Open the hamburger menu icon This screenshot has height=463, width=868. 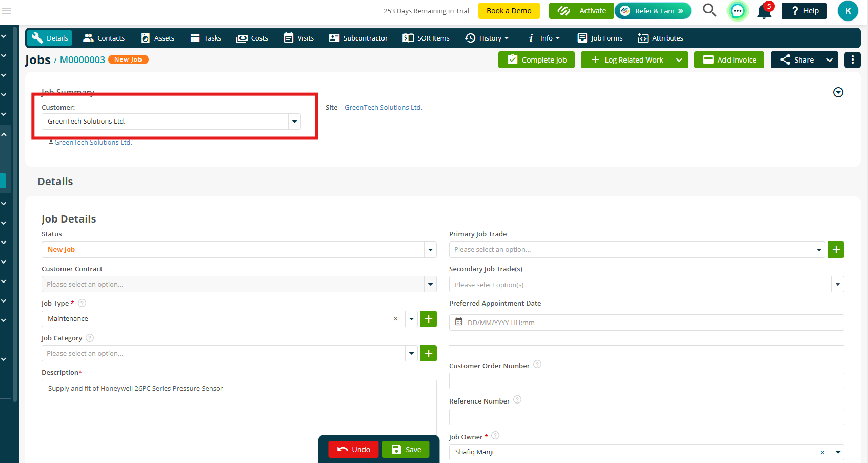[6, 11]
